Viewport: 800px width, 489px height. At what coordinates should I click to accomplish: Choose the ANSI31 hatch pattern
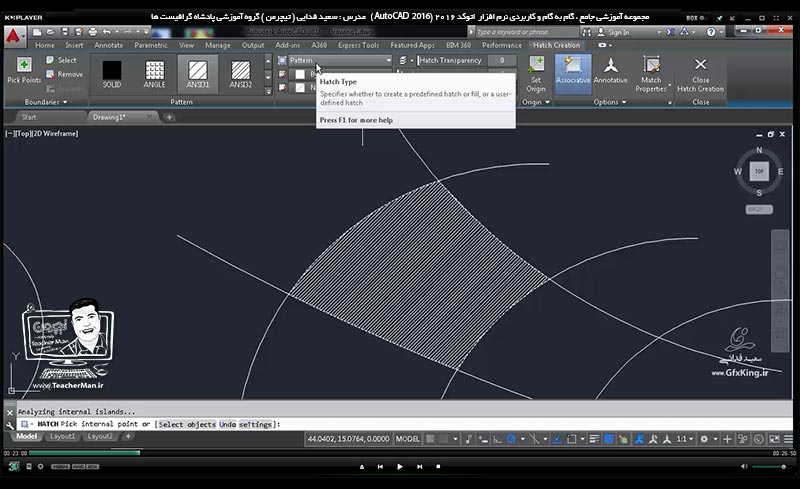[198, 75]
